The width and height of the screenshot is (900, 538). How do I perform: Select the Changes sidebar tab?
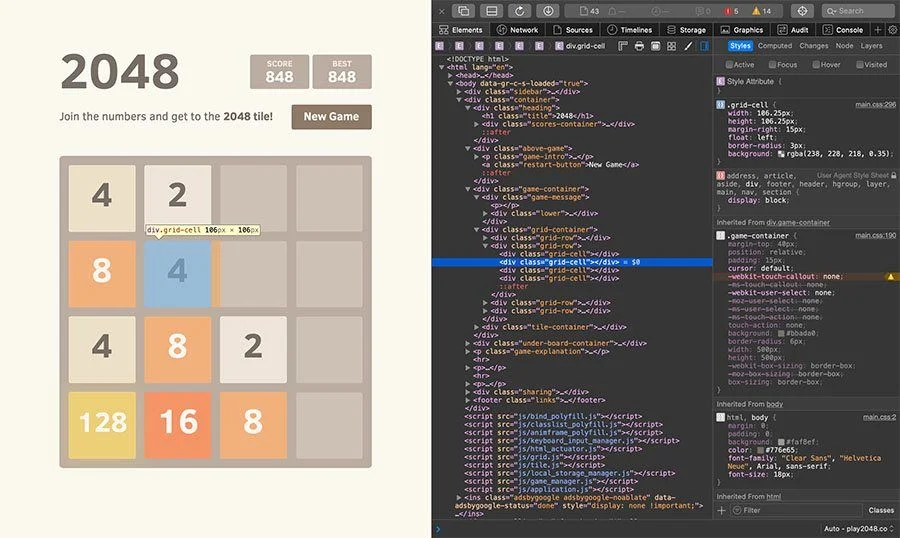click(x=813, y=46)
